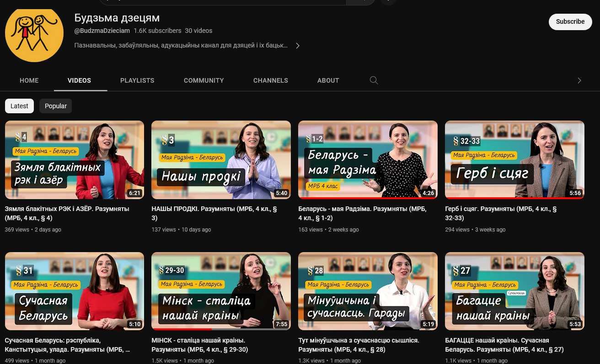Select the Latest sort chip
600x364 pixels.
coord(19,106)
